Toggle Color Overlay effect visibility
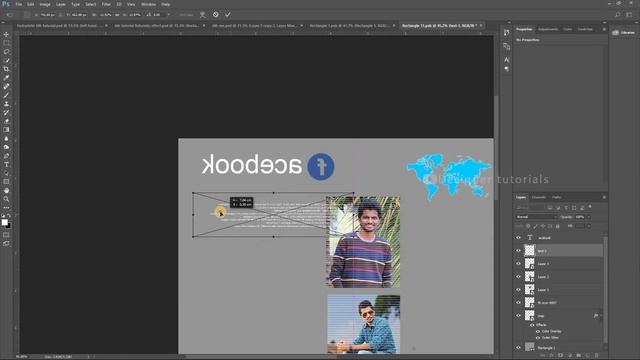This screenshot has width=640, height=360. (538, 331)
